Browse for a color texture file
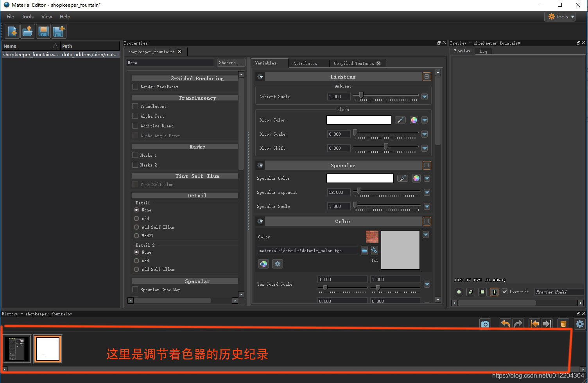 click(x=364, y=251)
